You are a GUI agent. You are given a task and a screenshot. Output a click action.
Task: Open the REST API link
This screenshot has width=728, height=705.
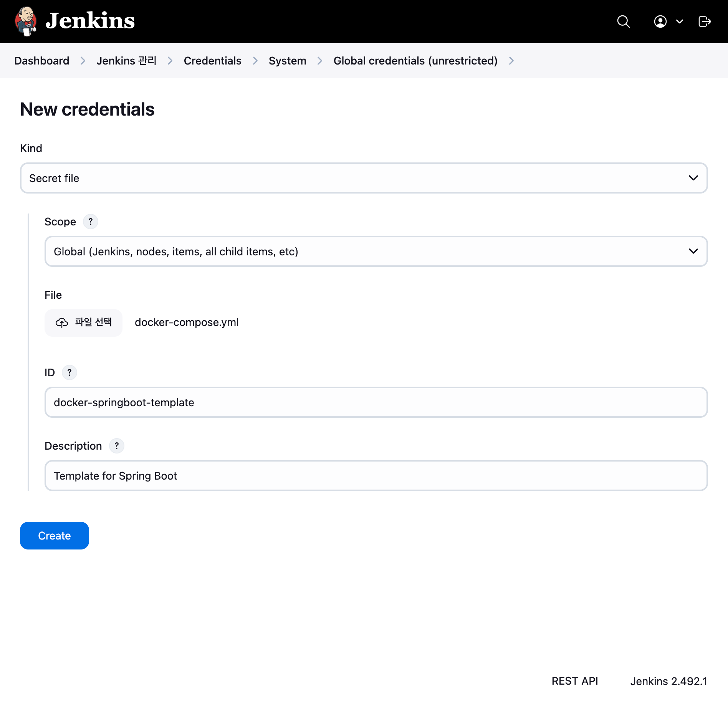click(x=575, y=681)
